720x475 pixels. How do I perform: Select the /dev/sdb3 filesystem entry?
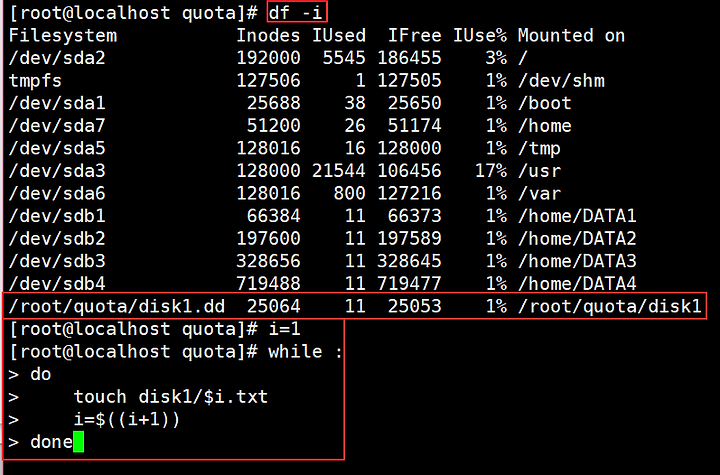pyautogui.click(x=57, y=260)
